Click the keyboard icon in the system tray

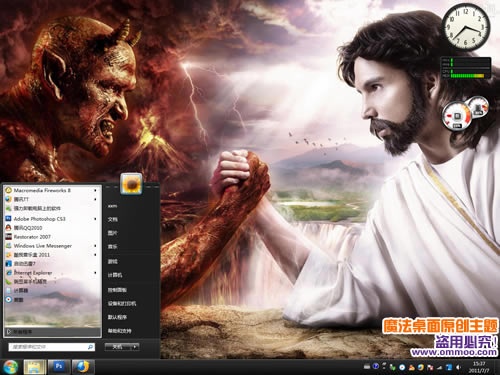pos(367,367)
